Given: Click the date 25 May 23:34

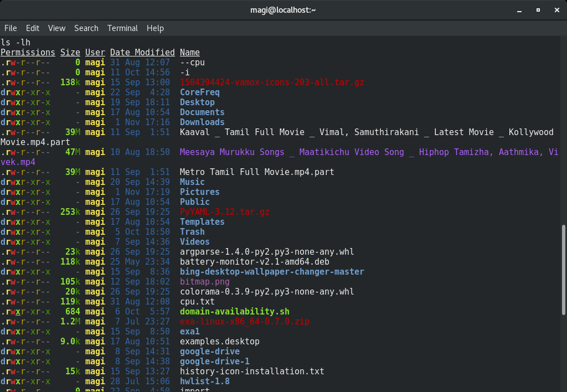Looking at the screenshot, I should 140,262.
